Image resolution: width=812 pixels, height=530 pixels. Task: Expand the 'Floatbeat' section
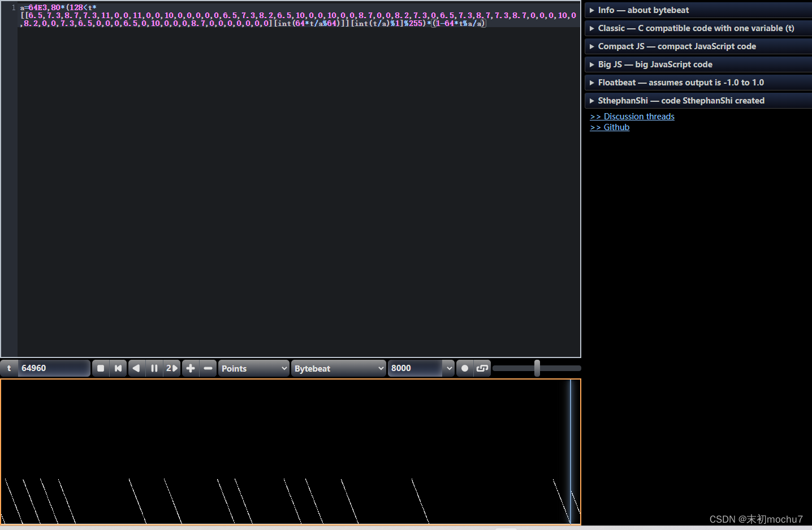(x=698, y=83)
